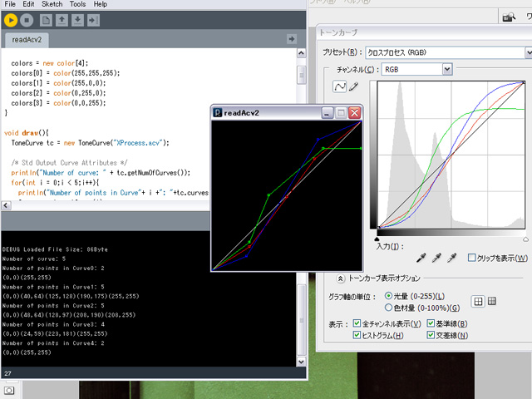Open the tab menu arrow in Processing
This screenshot has width=532, height=399.
pyautogui.click(x=292, y=39)
